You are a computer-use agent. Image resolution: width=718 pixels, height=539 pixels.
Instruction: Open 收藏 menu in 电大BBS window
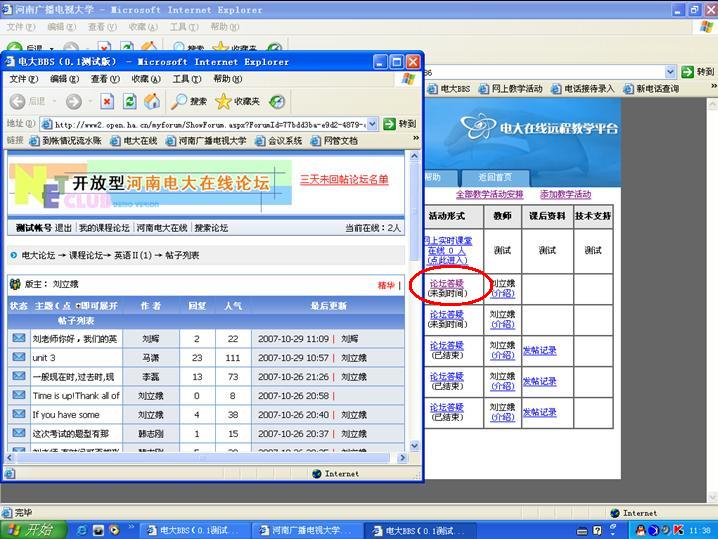tap(146, 79)
